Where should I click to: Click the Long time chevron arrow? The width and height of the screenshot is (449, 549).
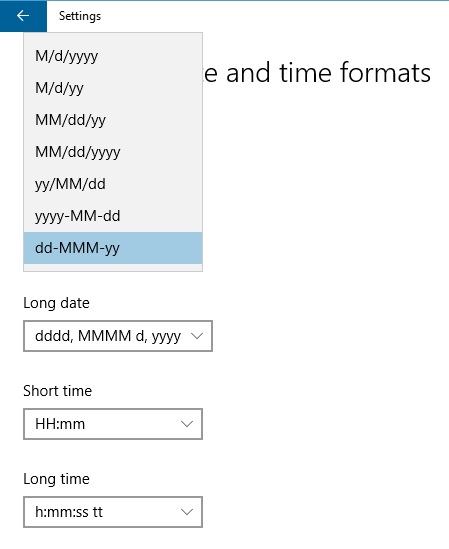pyautogui.click(x=187, y=512)
